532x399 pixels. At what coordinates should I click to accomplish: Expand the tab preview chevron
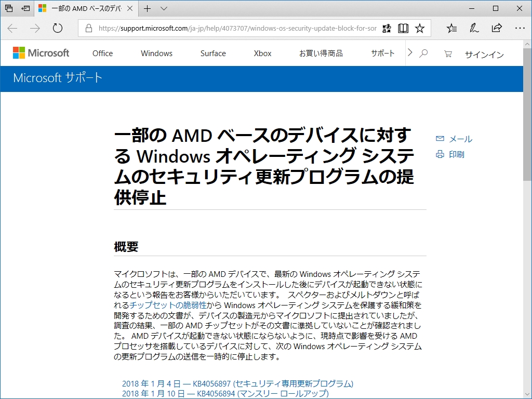164,8
